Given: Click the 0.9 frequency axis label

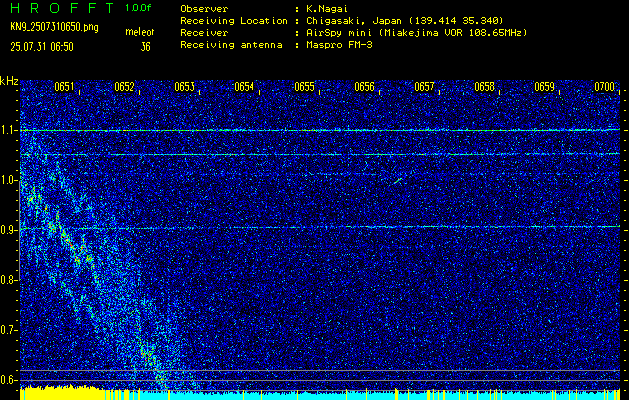Looking at the screenshot, I should click(8, 230).
